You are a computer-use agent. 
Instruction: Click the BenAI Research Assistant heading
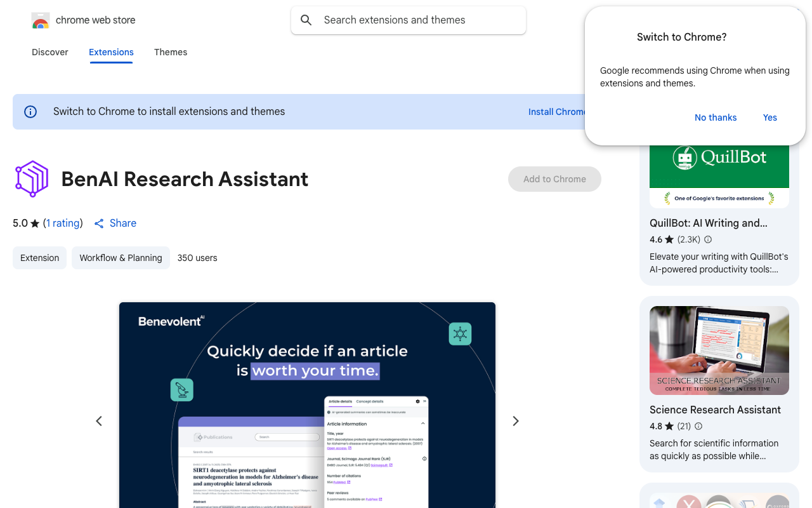tap(185, 179)
